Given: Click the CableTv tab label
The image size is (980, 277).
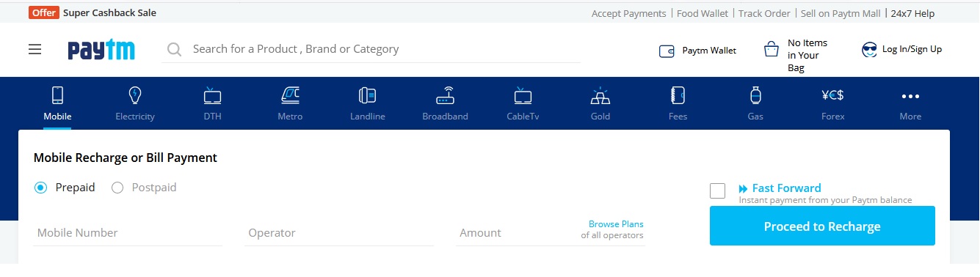Looking at the screenshot, I should pos(523,117).
